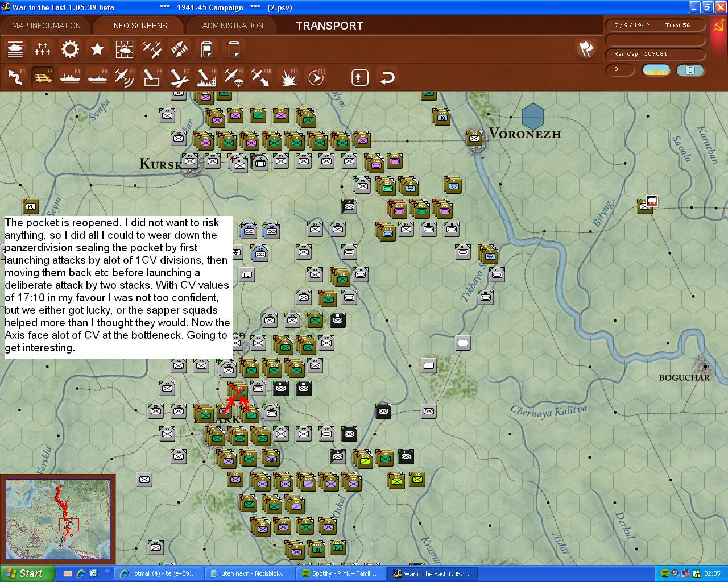The height and width of the screenshot is (582, 728).
Task: Open the Map Information tab
Action: coord(46,26)
